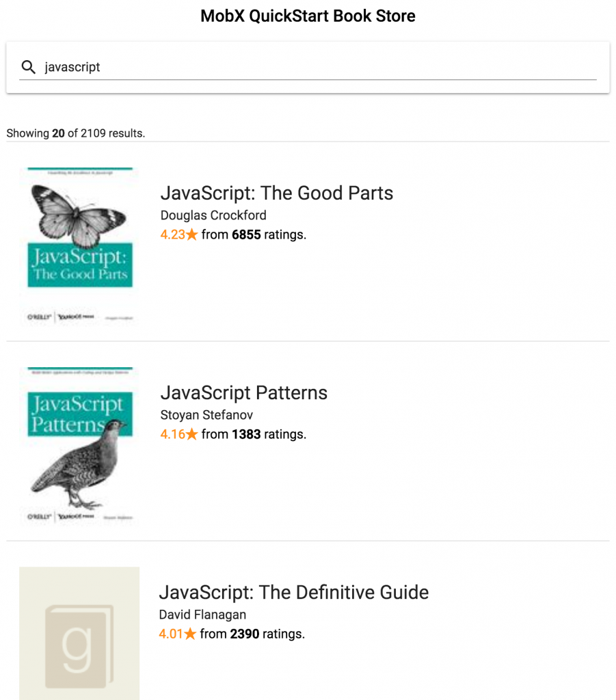Screen dimensions: 616x700
Task: Click author name David Flanagan
Action: tap(202, 615)
